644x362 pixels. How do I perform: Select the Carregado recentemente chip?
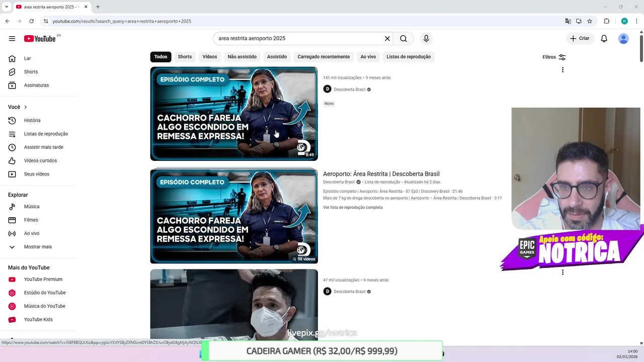coord(324,57)
